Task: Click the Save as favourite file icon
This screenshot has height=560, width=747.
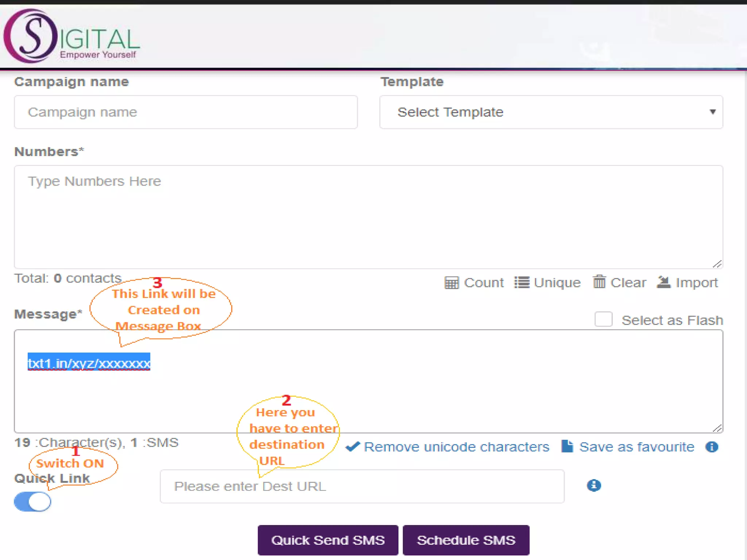Action: [567, 446]
